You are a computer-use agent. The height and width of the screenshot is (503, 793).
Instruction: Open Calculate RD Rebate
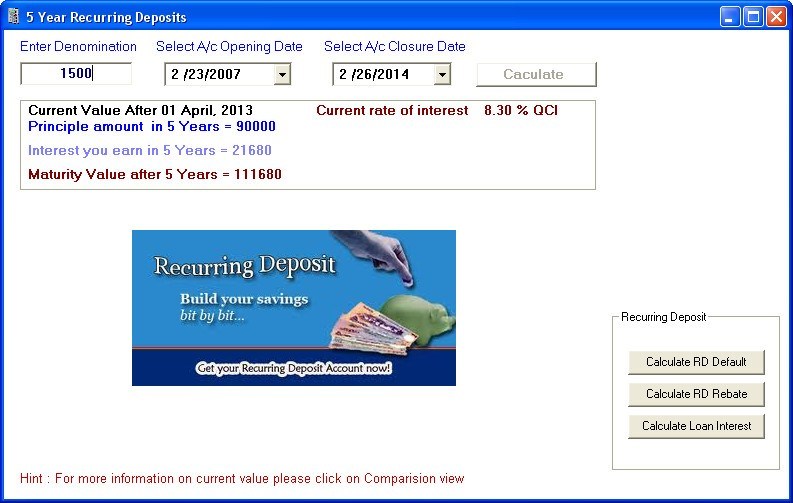click(x=695, y=394)
